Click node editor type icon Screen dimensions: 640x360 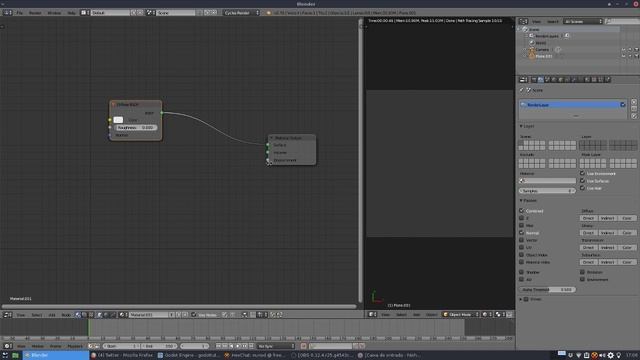click(7, 315)
